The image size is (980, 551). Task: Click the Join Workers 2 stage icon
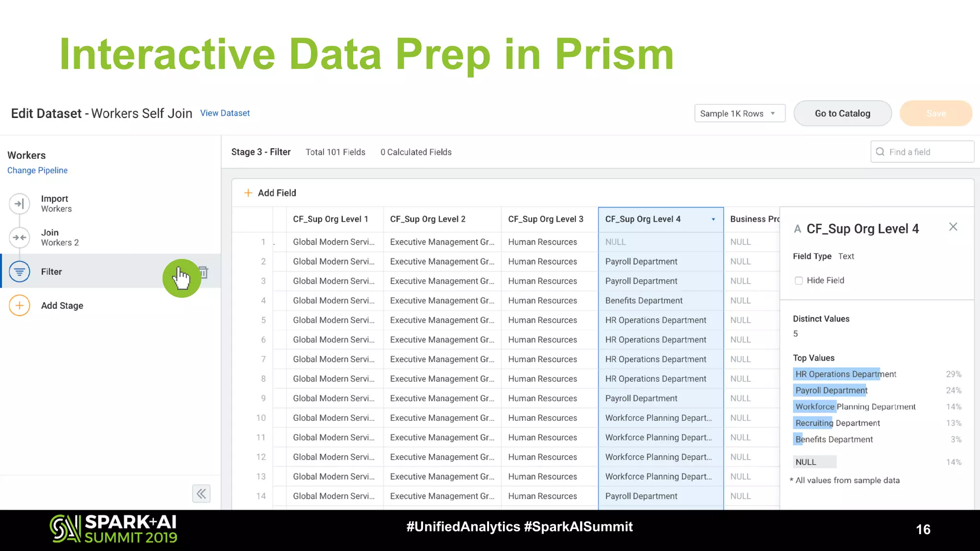[20, 238]
